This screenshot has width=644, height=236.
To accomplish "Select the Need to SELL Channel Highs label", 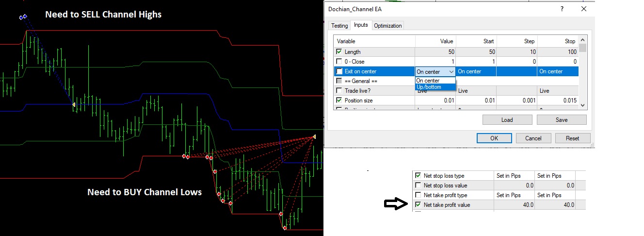I will (103, 15).
